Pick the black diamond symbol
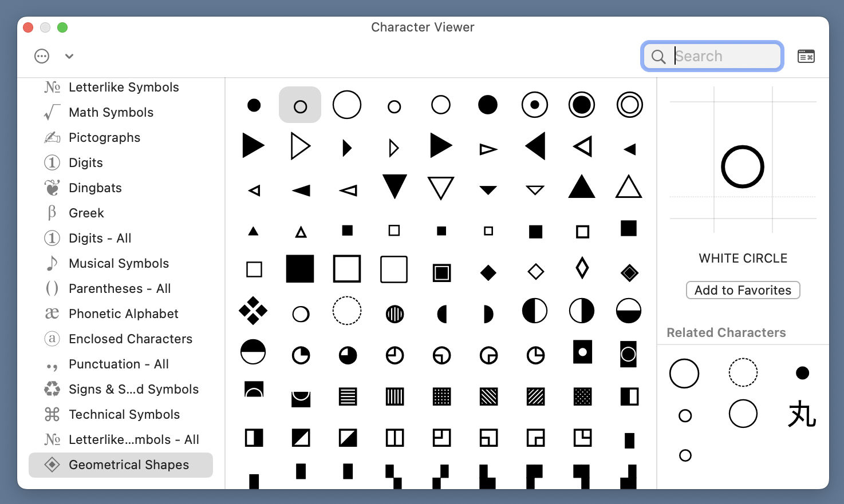 [x=488, y=273]
